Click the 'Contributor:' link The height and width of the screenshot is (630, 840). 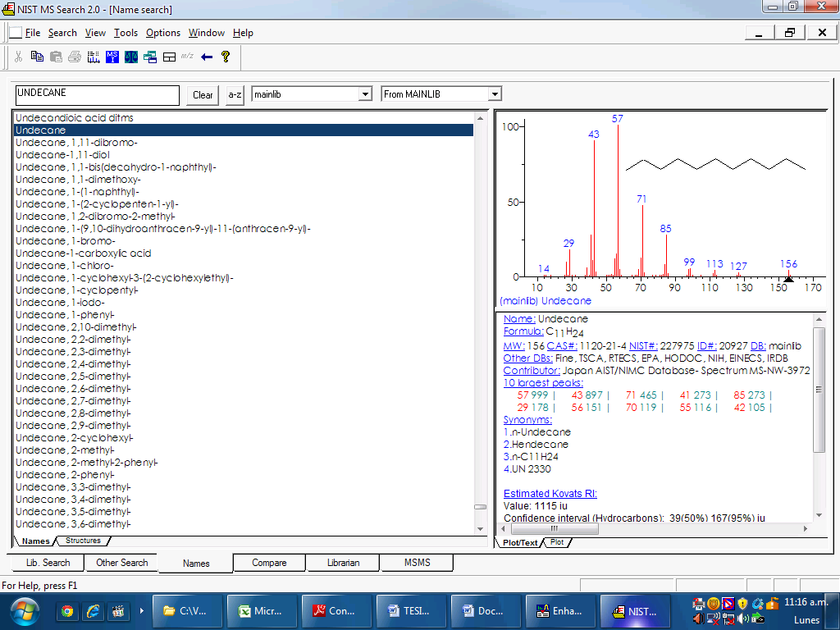tap(532, 370)
